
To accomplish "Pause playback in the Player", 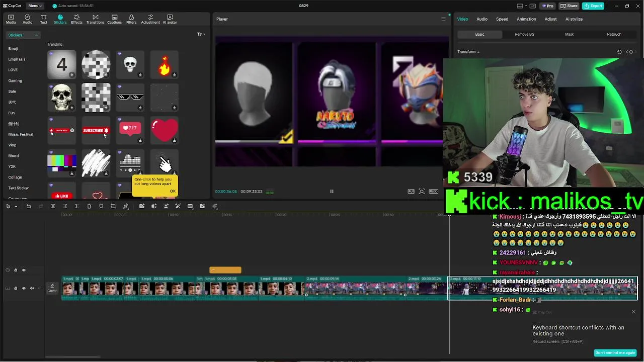I will tap(332, 192).
